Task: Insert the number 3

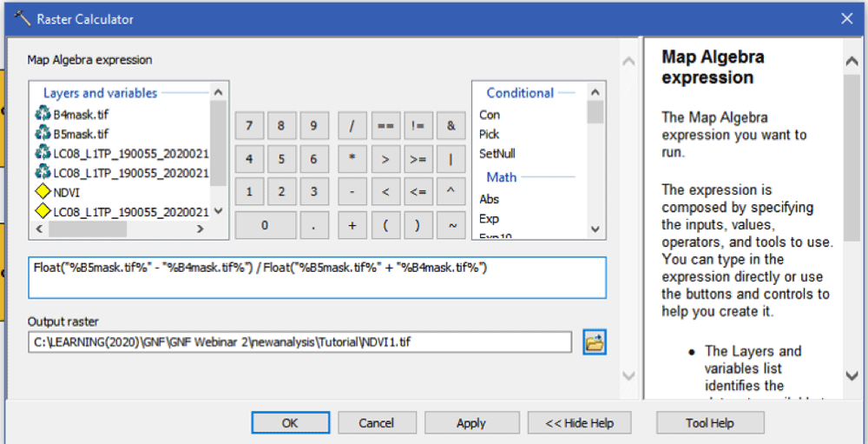Action: pos(314,192)
